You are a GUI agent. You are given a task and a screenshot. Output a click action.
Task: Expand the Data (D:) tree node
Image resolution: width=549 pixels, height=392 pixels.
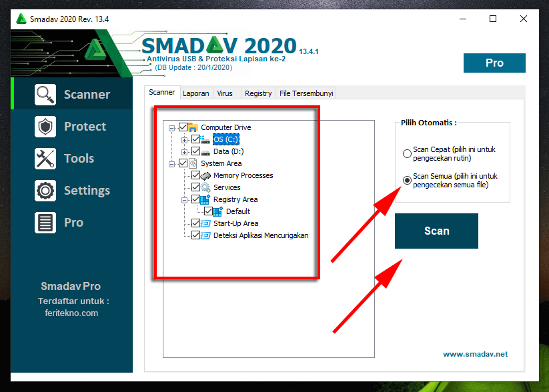(x=184, y=152)
